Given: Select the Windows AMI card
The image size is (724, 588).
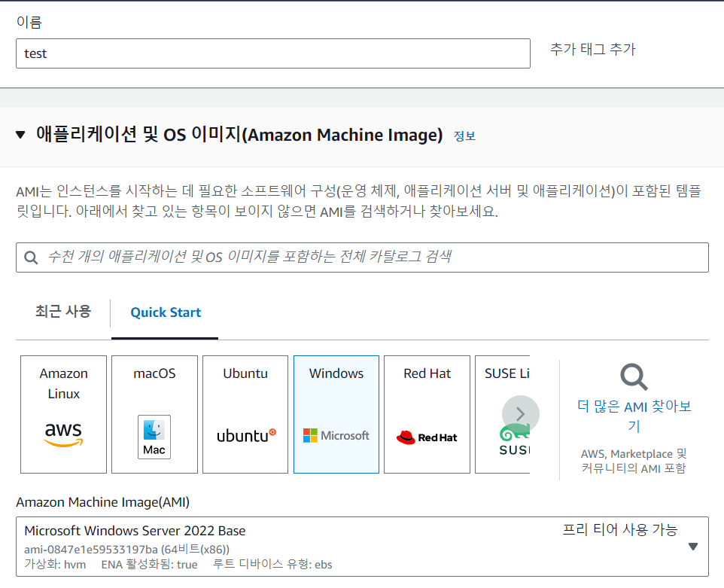Looking at the screenshot, I should coord(336,414).
